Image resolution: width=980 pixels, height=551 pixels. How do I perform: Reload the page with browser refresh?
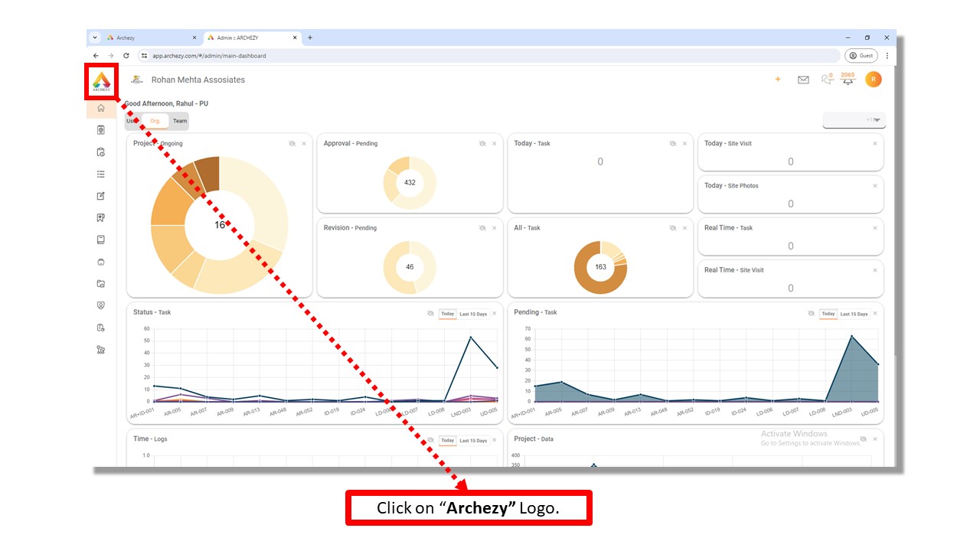(x=126, y=56)
